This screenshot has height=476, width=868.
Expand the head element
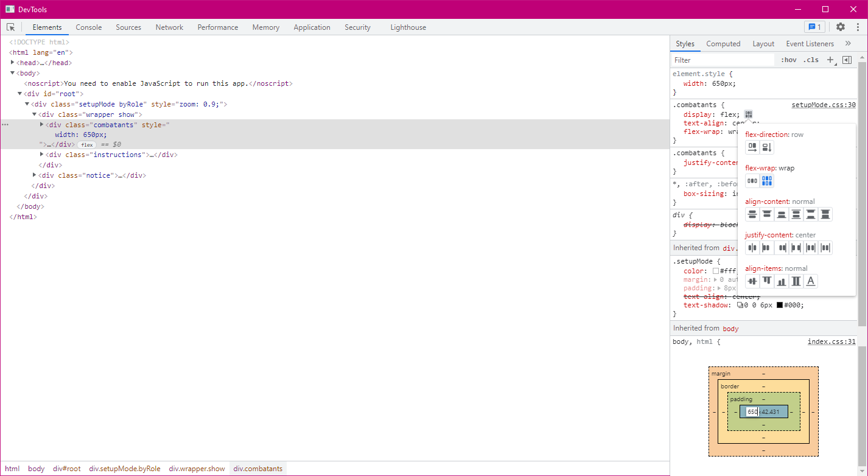[13, 63]
